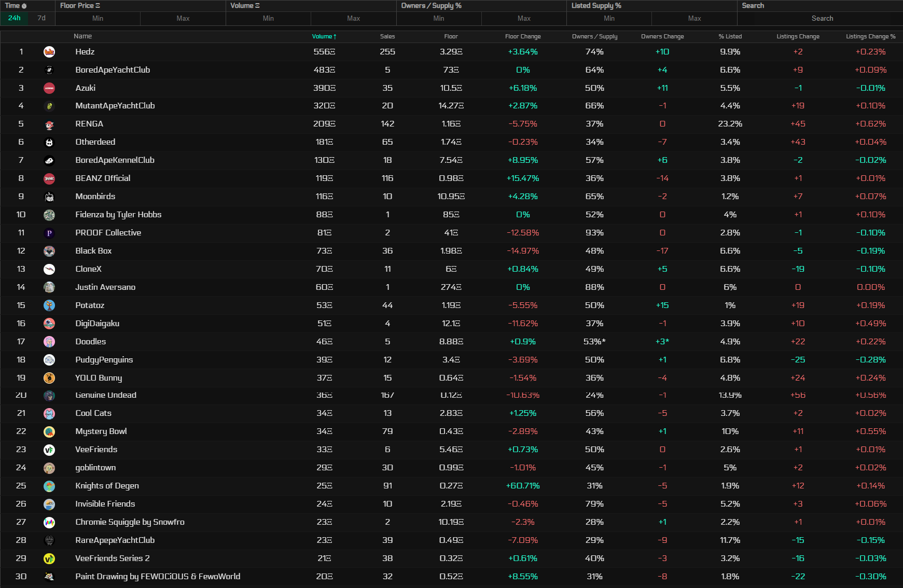The width and height of the screenshot is (903, 588).
Task: Sort by the Floor column header
Action: 451,36
